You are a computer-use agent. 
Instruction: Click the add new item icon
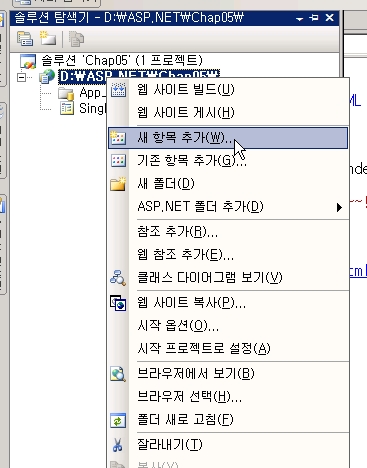point(118,137)
